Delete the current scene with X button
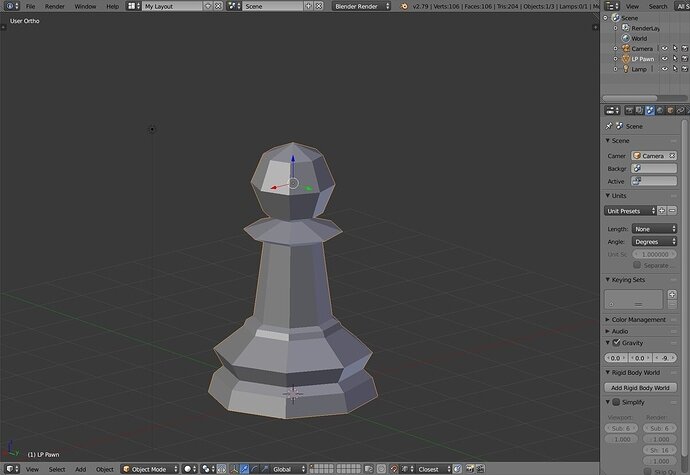The image size is (690, 475). point(319,6)
